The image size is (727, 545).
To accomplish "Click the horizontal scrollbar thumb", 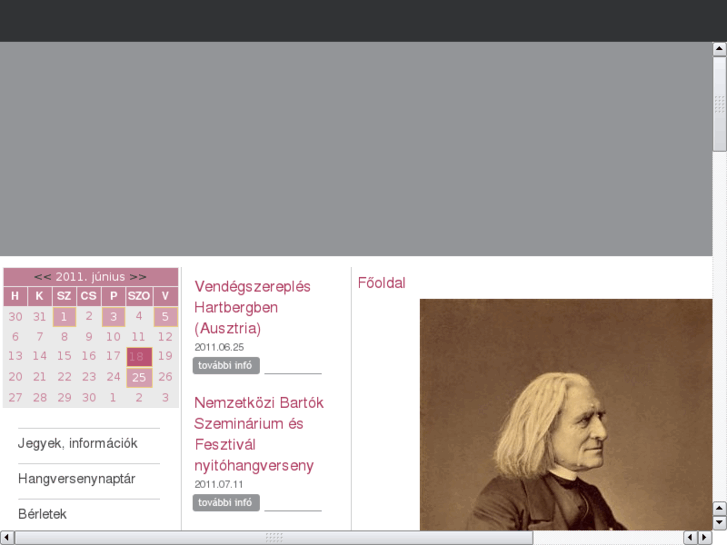I will point(274,538).
